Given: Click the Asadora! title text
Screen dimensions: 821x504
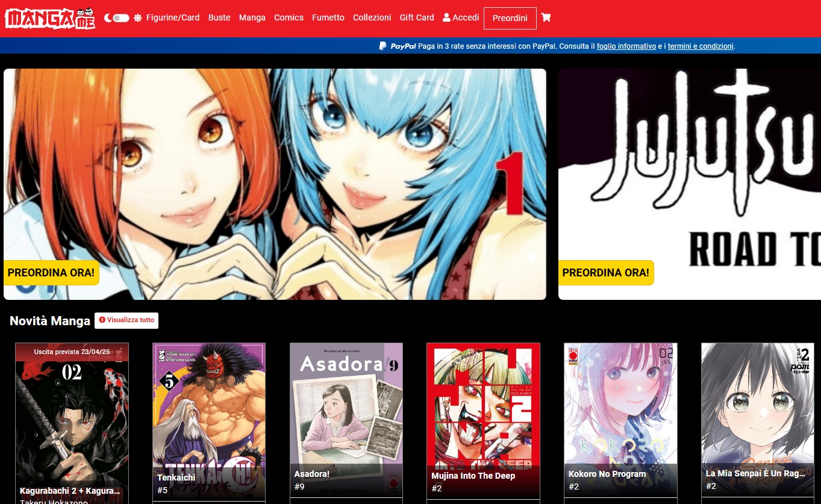Looking at the screenshot, I should (312, 474).
